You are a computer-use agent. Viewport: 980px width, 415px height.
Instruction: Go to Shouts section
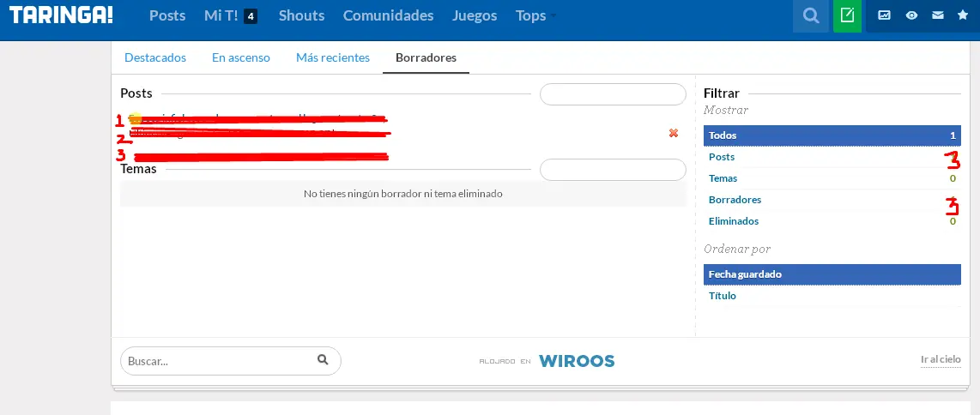pos(301,15)
